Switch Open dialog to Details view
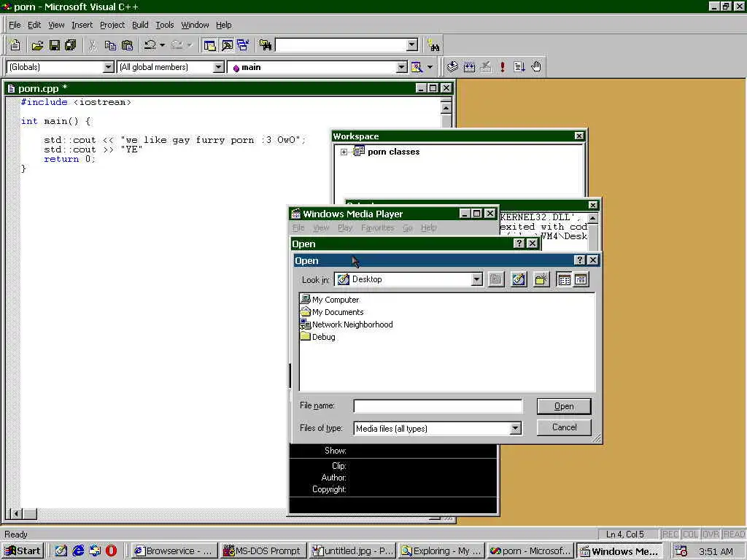 (x=581, y=279)
